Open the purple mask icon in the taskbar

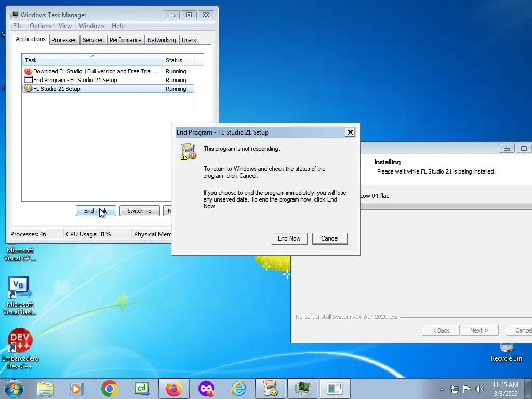coord(206,389)
